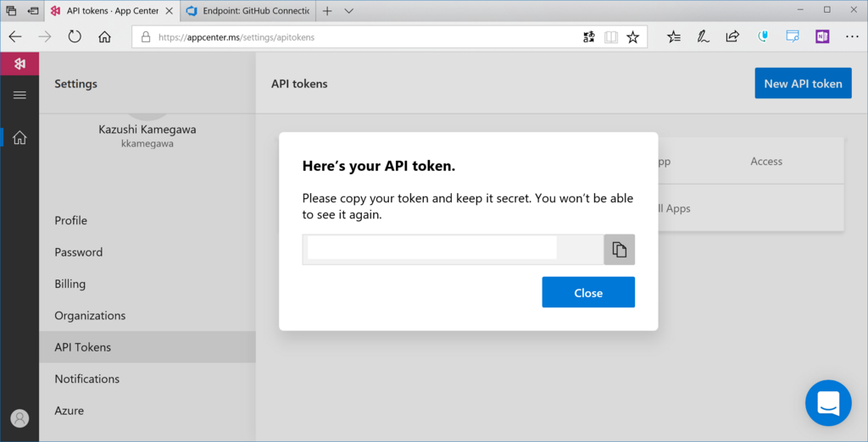Click the App Center logo
Image resolution: width=868 pixels, height=442 pixels.
click(19, 64)
